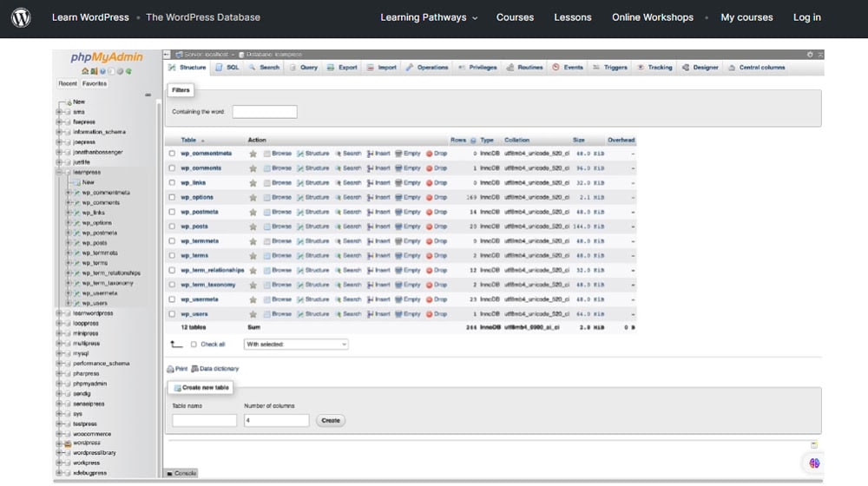Click the Create button for new table

[331, 421]
